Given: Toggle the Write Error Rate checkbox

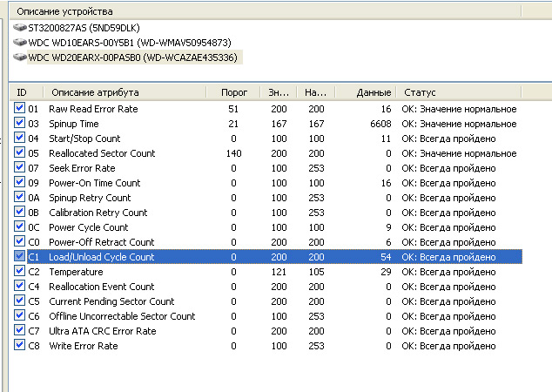Looking at the screenshot, I should click(19, 344).
